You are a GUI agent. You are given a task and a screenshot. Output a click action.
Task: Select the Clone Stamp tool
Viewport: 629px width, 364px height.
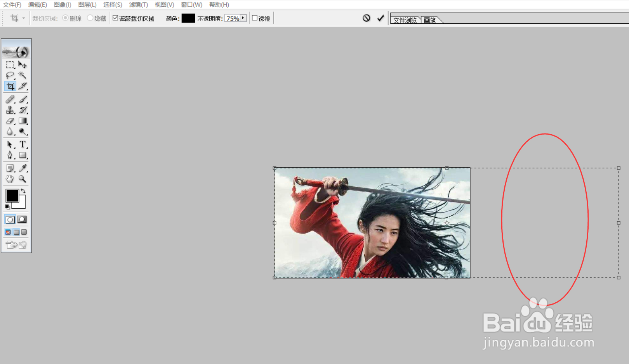(10, 110)
